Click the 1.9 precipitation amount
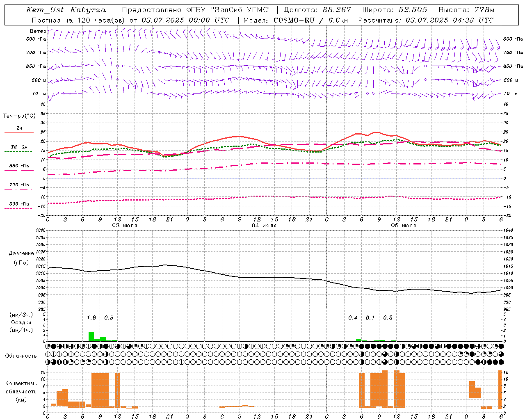This screenshot has height=420, width=525. coord(91,318)
